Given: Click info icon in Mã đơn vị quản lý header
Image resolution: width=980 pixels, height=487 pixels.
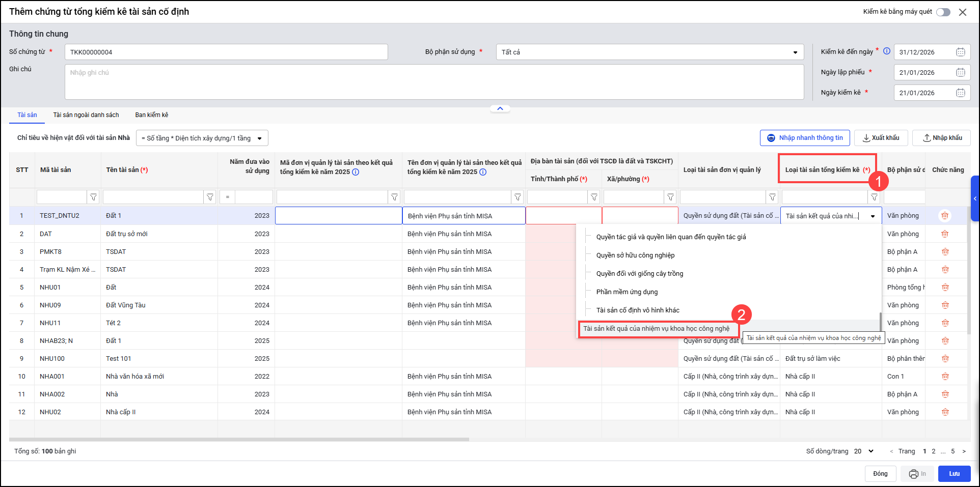Looking at the screenshot, I should click(356, 172).
